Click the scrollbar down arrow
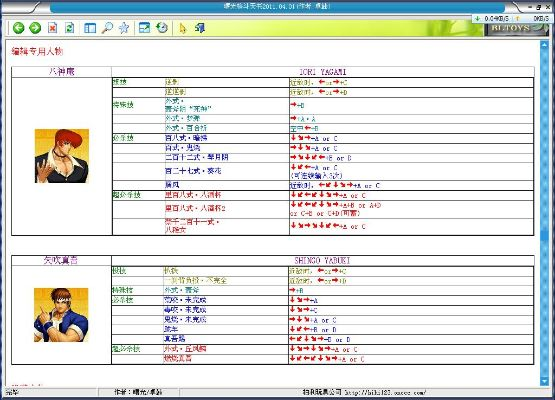555x400 pixels. pos(544,381)
